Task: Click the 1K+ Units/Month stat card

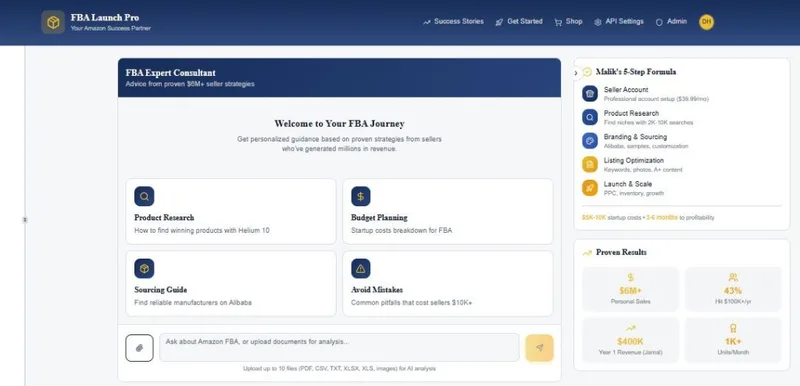Action: coord(733,340)
